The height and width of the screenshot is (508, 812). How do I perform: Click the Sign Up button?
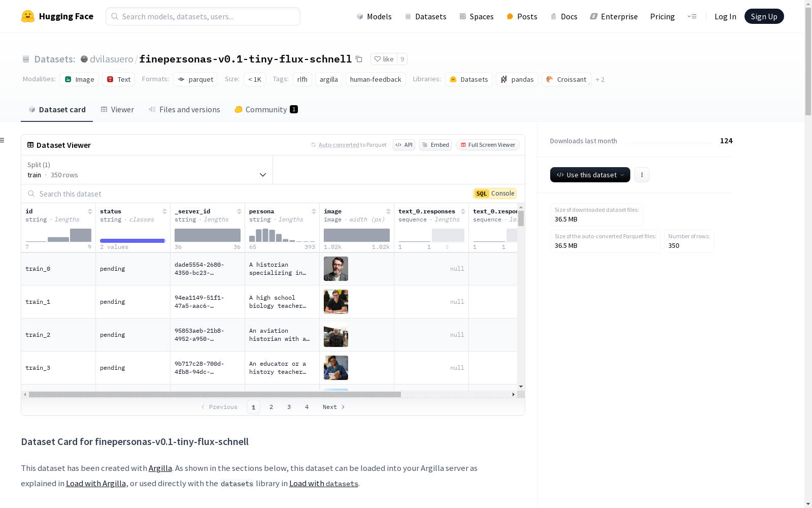[764, 16]
